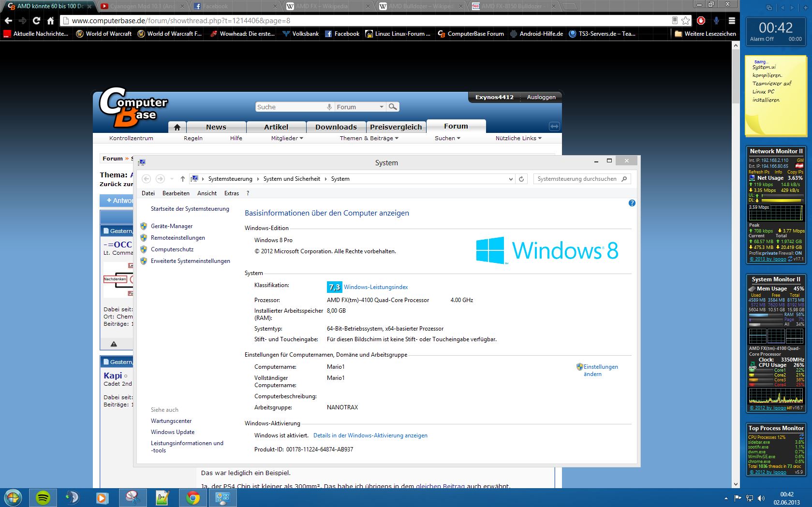Open the Weitere Lesezeichen bookmarks folder
This screenshot has width=812, height=507.
705,34
